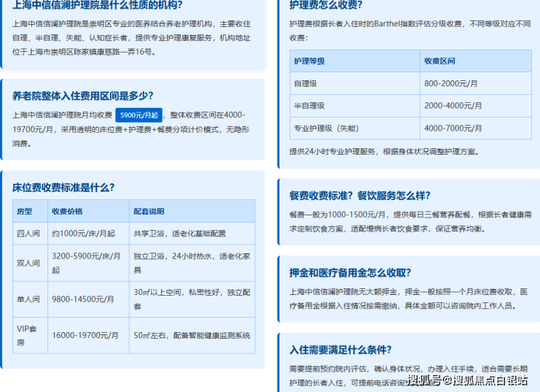Click the 房型 column header

31,211
